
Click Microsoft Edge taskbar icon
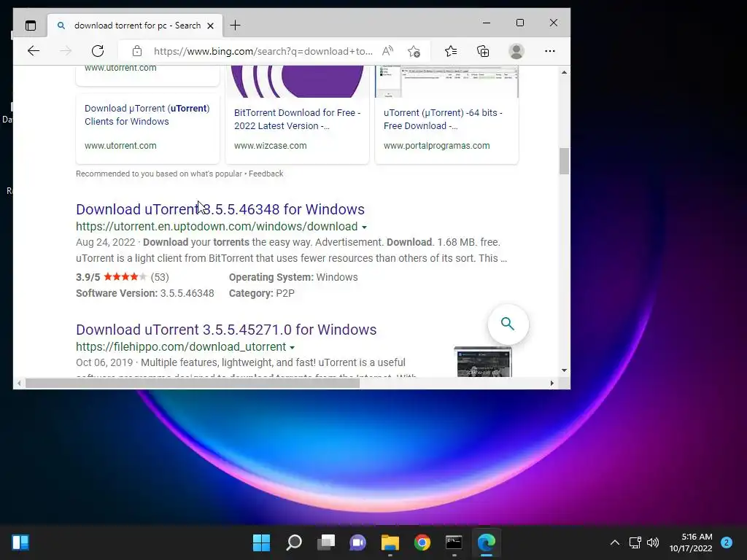[x=487, y=542]
